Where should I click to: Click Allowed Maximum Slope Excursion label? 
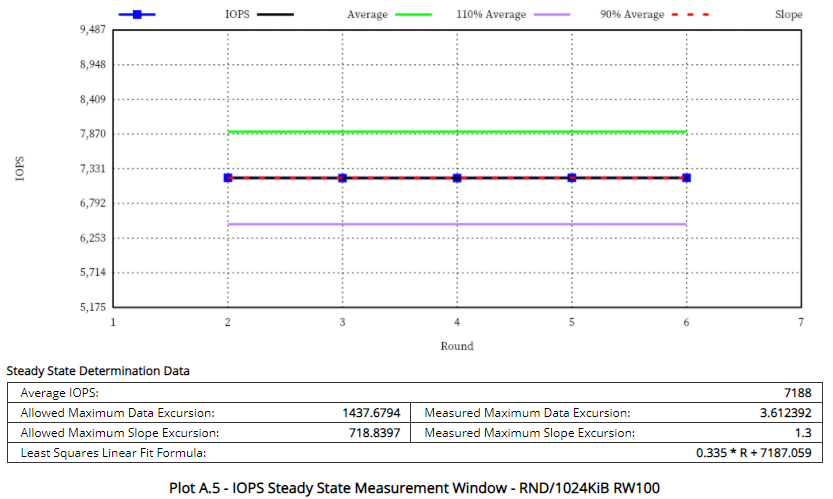120,433
